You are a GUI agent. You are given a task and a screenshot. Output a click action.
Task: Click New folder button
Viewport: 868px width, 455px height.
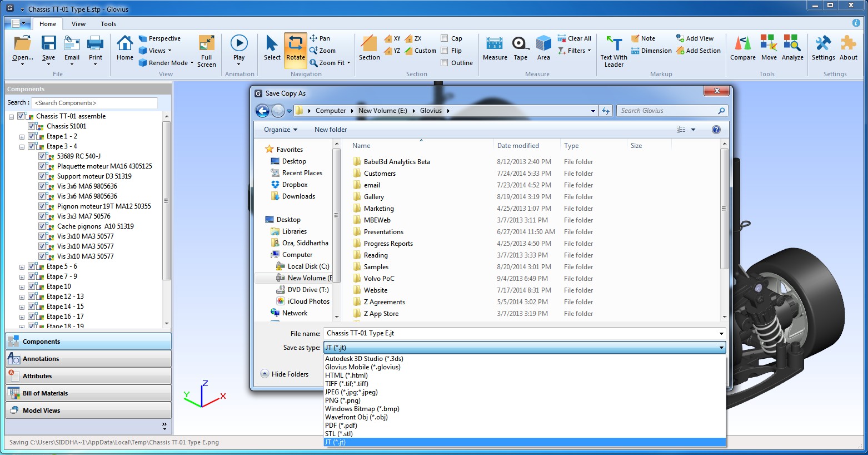click(x=331, y=130)
